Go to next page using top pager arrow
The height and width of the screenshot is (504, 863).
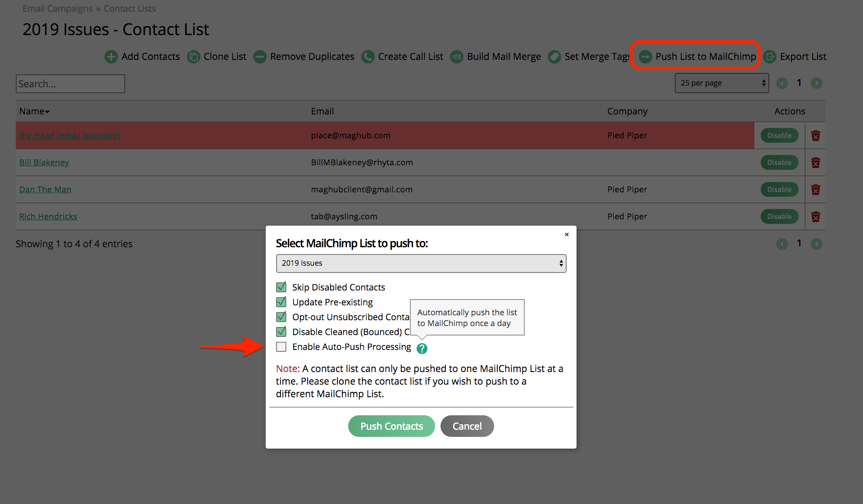click(817, 83)
